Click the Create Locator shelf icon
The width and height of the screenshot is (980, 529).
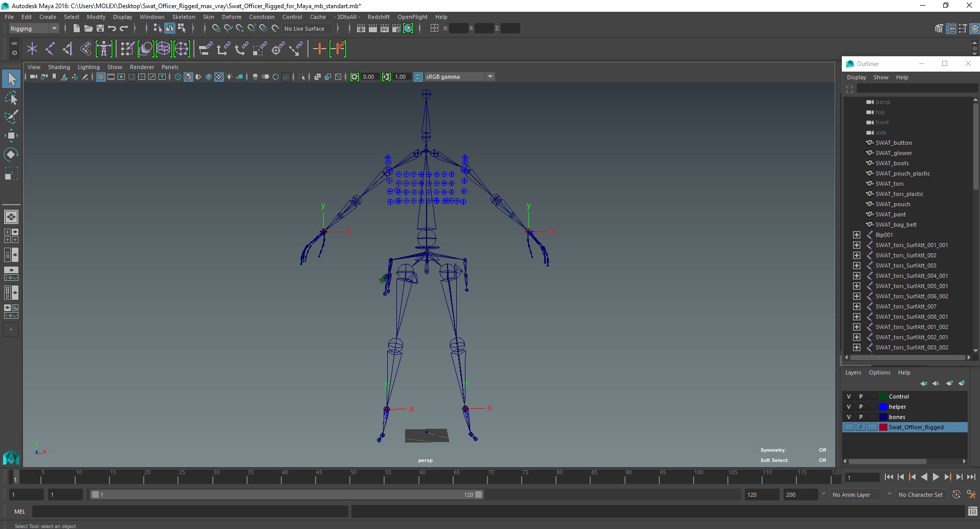(x=32, y=49)
